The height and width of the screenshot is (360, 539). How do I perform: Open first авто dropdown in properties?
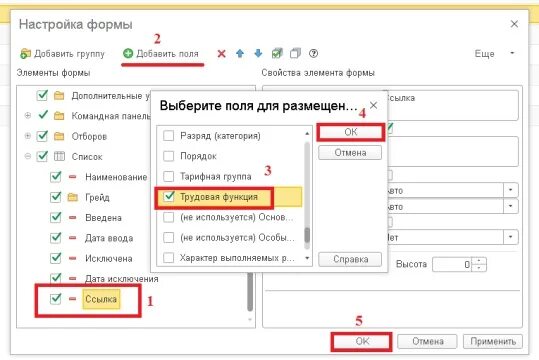(x=510, y=190)
